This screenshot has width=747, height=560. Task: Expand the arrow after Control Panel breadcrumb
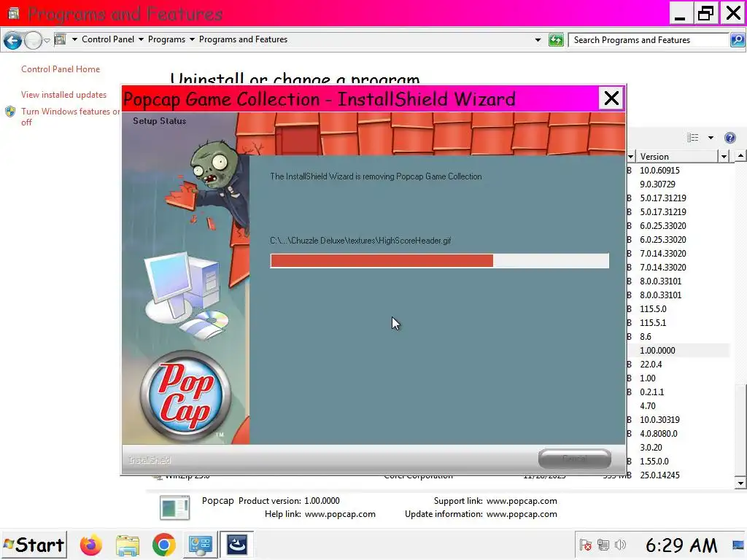(141, 39)
